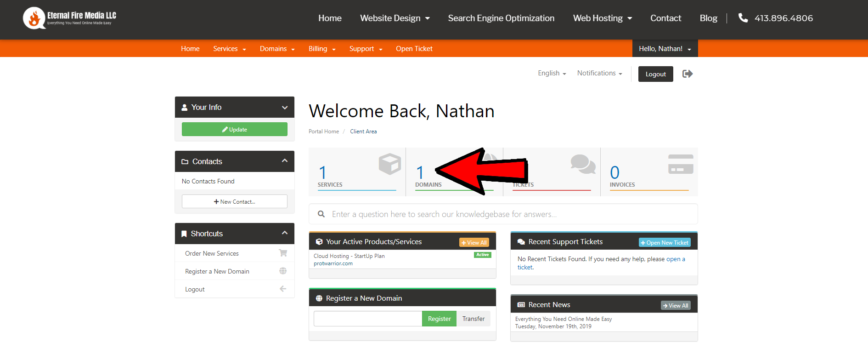The height and width of the screenshot is (354, 868).
Task: Click the No Contacts Found text
Action: point(208,181)
